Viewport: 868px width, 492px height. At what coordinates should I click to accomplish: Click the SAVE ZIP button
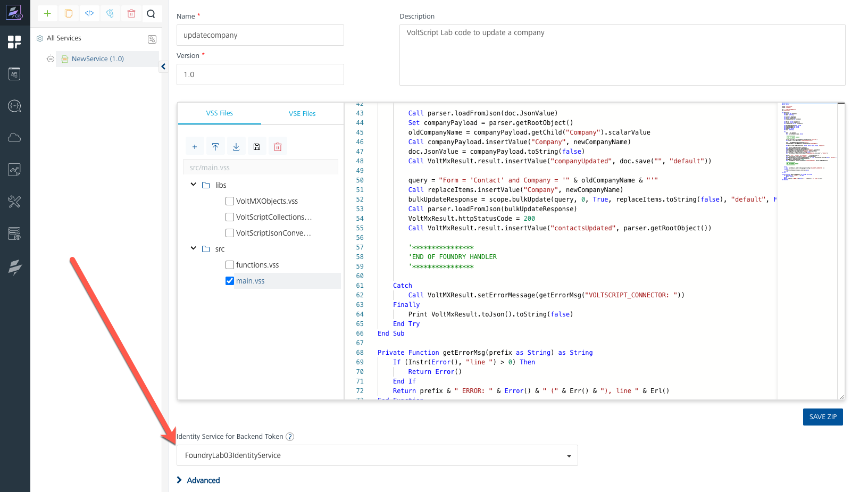(823, 417)
